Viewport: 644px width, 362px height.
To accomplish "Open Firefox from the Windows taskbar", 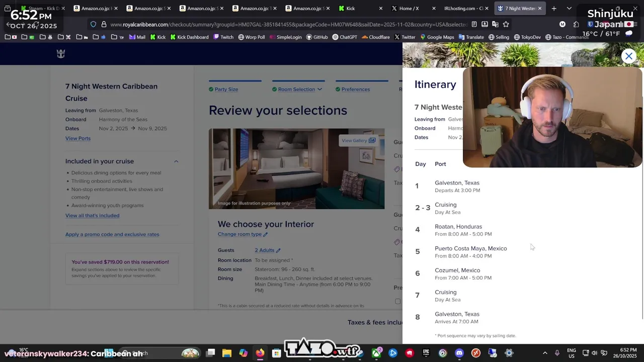I will (x=260, y=353).
